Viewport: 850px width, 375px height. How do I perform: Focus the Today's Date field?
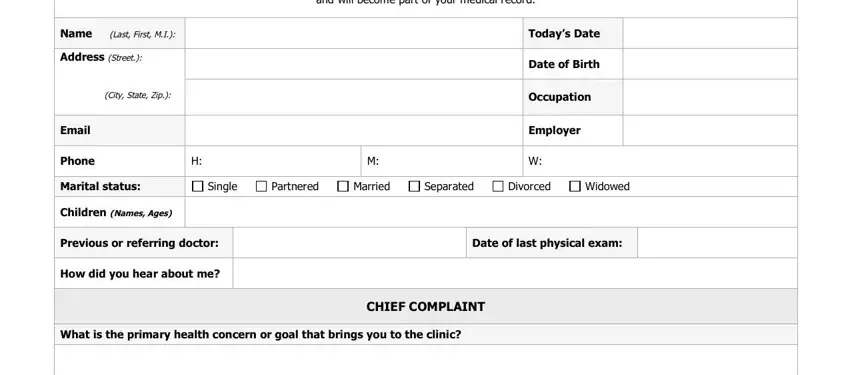(x=710, y=33)
